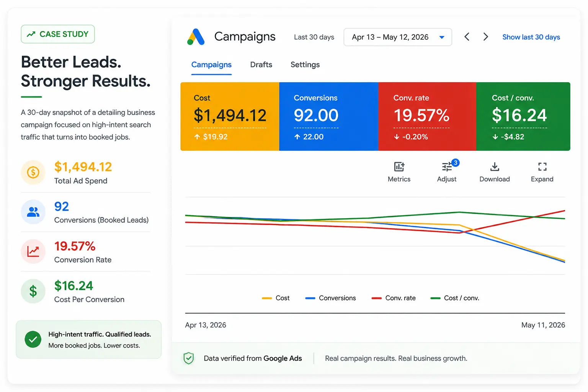Click the verified shield icon in footer
Viewport: 588px width, 392px height.
click(x=189, y=358)
